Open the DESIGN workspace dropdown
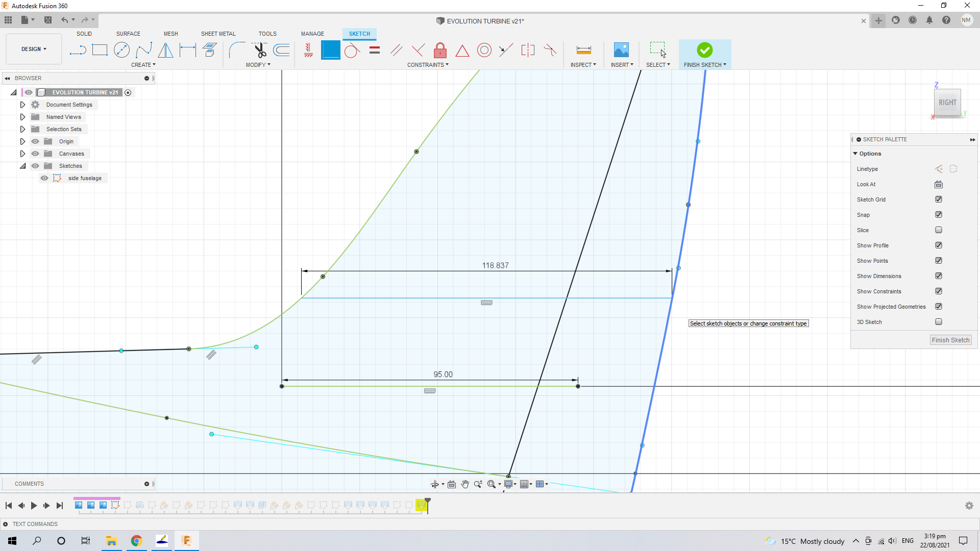980x551 pixels. [x=34, y=49]
